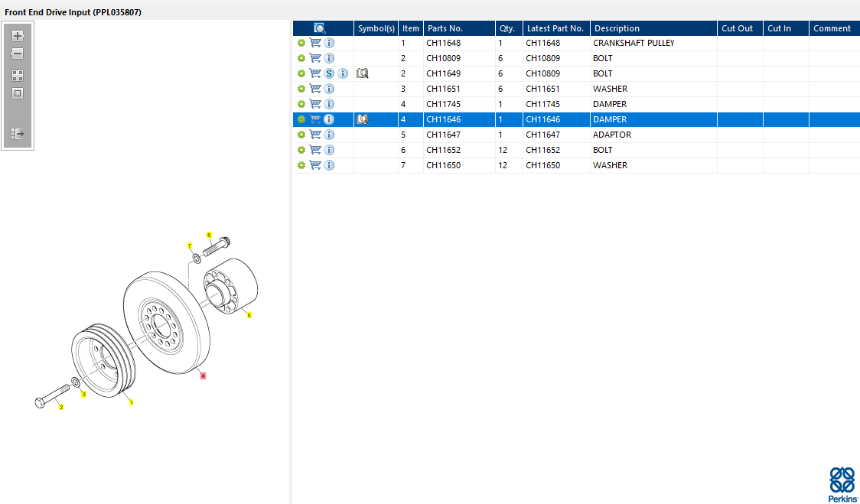Select callout 5 adaptor on diagram
Viewport: 860px width, 504px height.
249,315
